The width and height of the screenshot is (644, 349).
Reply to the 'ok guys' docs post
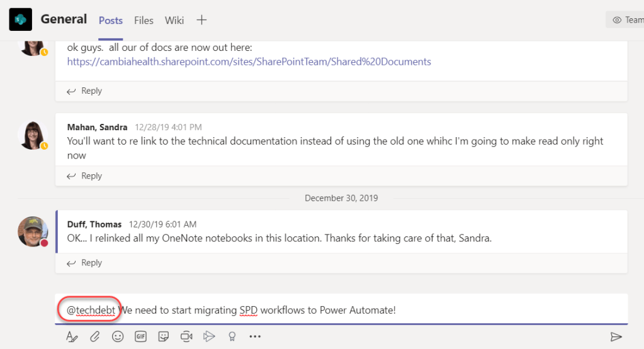point(84,91)
